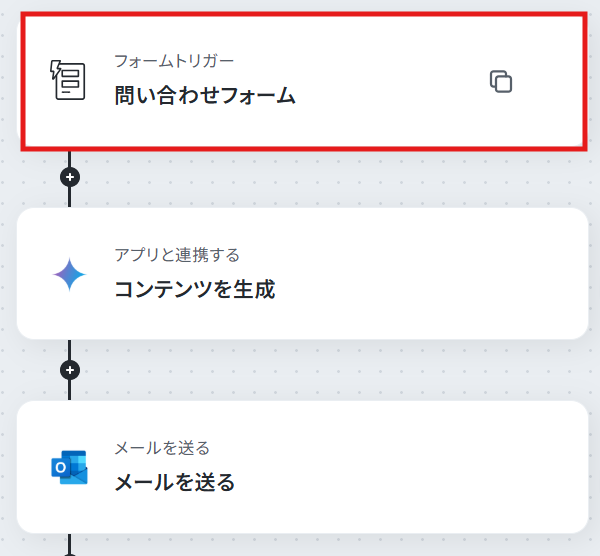Viewport: 600px width, 556px height.
Task: Open the 問い合わせフォーム trigger card
Action: [304, 82]
